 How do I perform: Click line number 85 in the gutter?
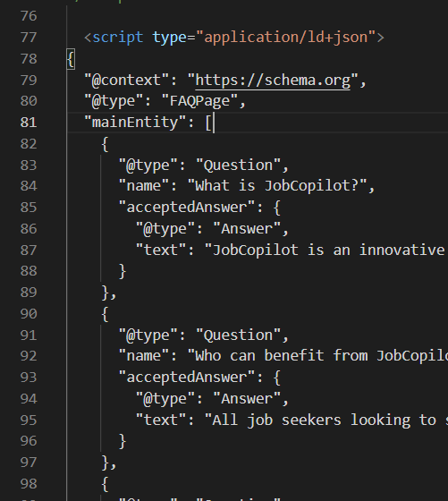pos(29,208)
